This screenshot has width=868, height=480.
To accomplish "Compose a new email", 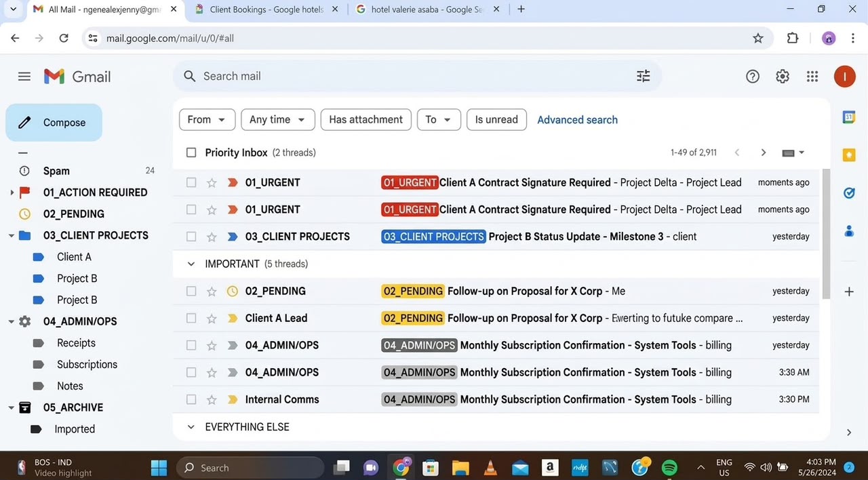I will click(x=54, y=123).
